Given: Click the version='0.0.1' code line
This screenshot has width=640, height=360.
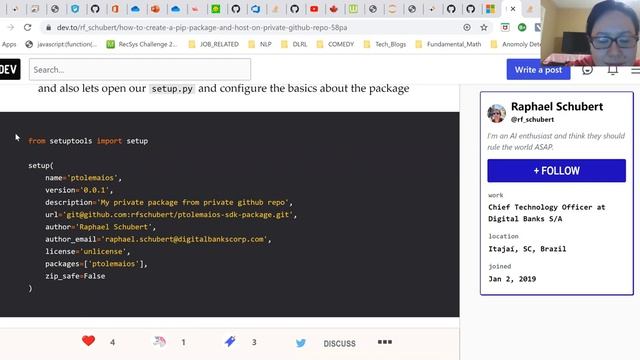Looking at the screenshot, I should coord(79,190).
